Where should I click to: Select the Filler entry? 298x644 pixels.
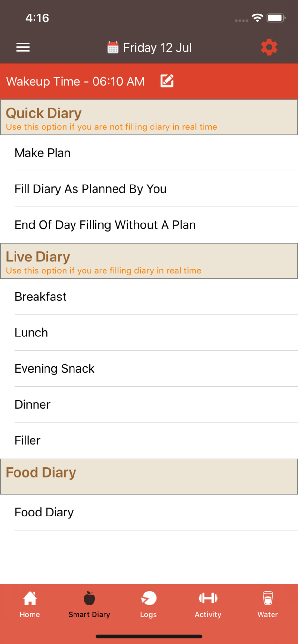pyautogui.click(x=149, y=440)
